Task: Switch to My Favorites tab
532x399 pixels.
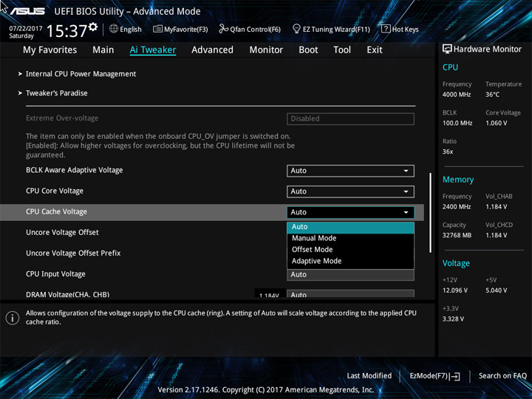Action: [x=50, y=50]
